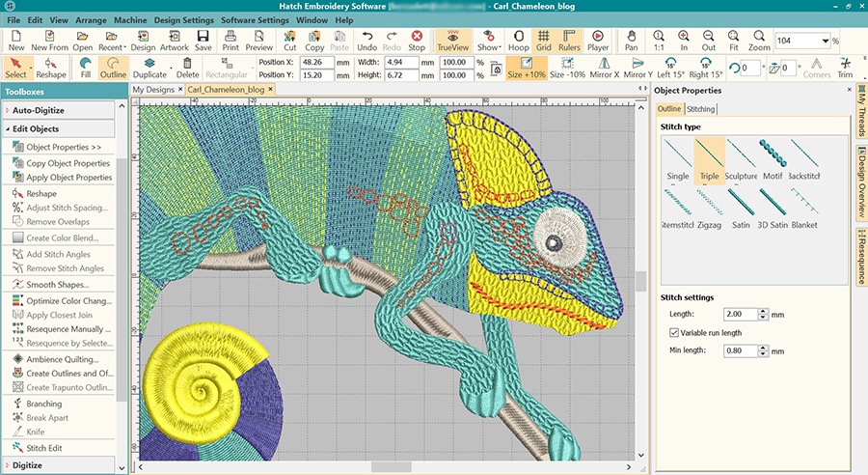Image resolution: width=868 pixels, height=475 pixels.
Task: Click the Player icon in toolbar
Action: pyautogui.click(x=598, y=40)
